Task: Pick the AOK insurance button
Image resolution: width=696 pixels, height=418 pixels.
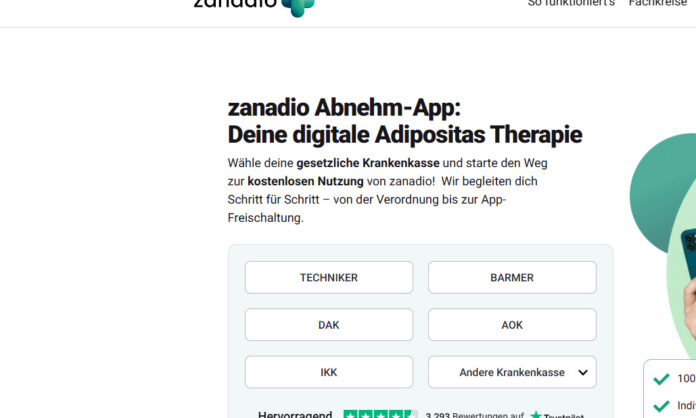Action: point(512,325)
